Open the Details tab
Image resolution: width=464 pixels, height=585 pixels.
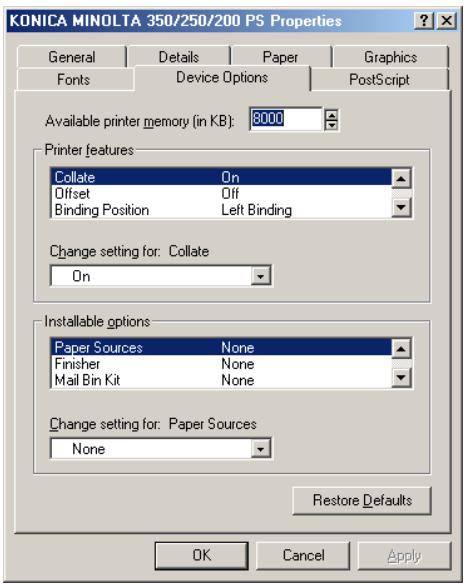click(x=179, y=57)
